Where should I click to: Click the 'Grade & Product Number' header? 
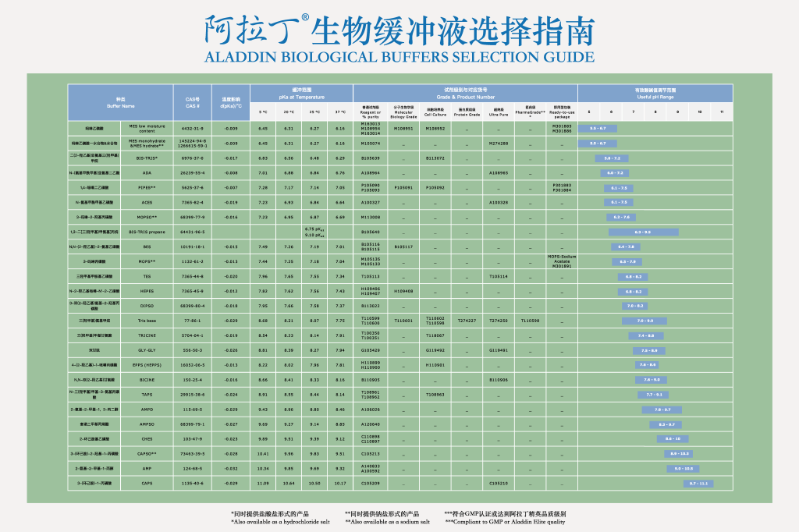click(465, 97)
